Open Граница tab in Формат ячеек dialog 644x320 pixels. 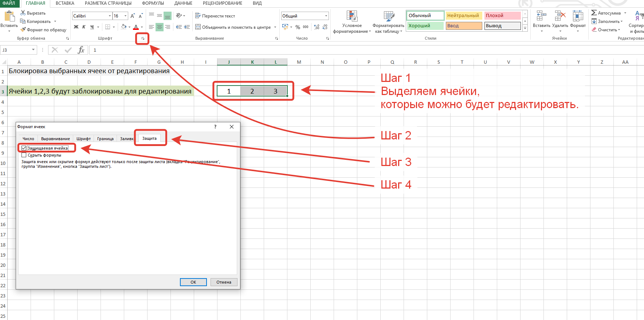point(105,139)
